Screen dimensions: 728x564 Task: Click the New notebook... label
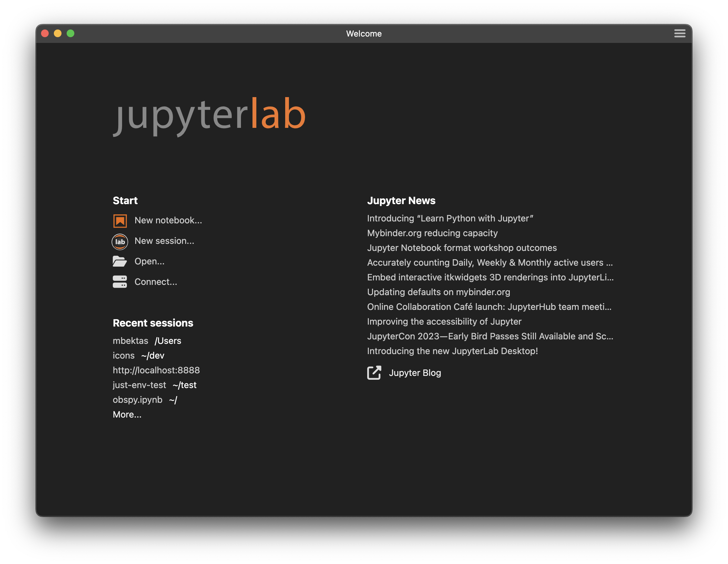(168, 220)
